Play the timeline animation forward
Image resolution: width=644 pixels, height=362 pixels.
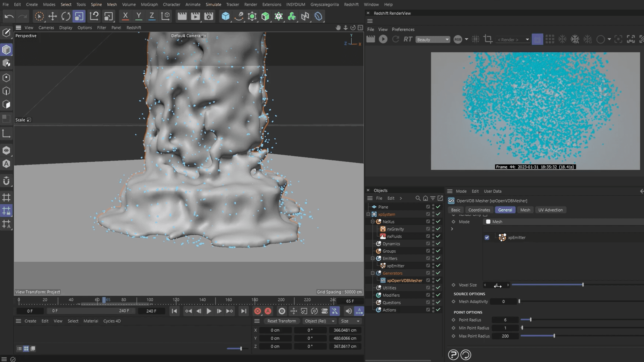(x=209, y=311)
